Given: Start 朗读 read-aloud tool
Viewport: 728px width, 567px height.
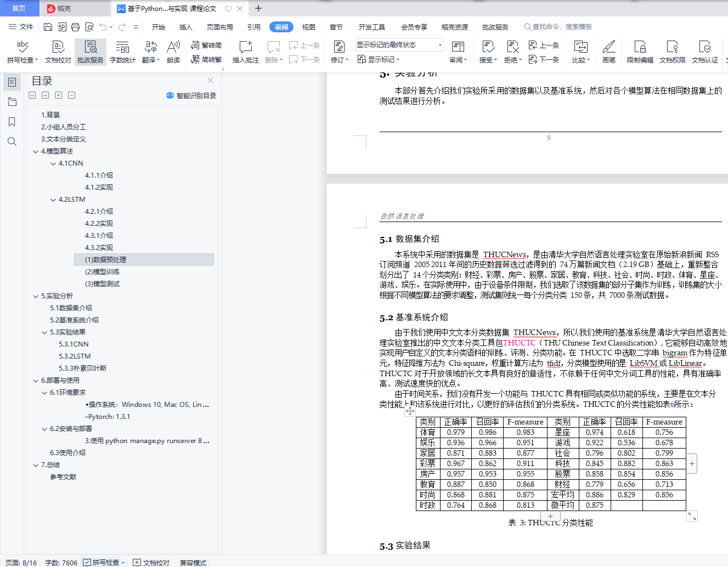Looking at the screenshot, I should [173, 52].
